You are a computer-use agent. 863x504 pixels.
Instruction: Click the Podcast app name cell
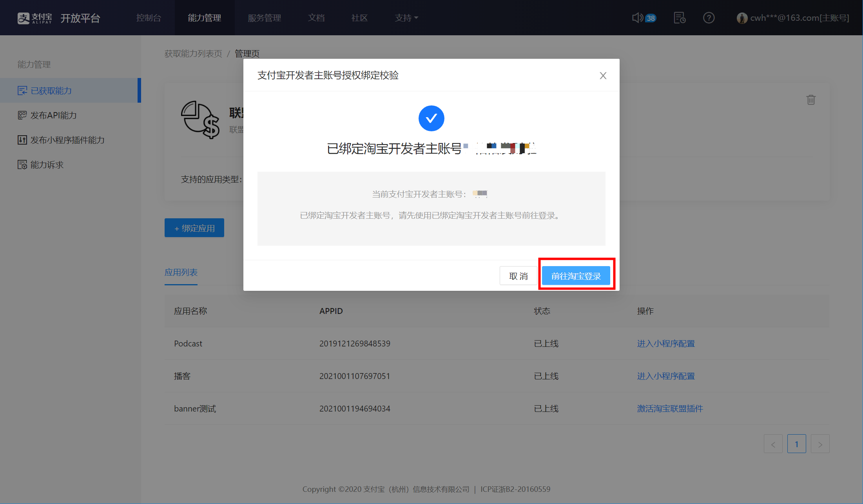[x=188, y=344]
